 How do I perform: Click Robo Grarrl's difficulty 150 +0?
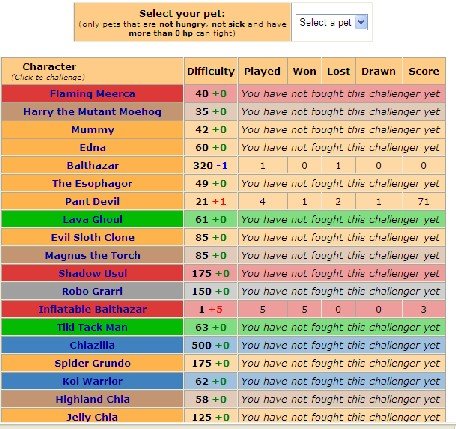click(211, 292)
